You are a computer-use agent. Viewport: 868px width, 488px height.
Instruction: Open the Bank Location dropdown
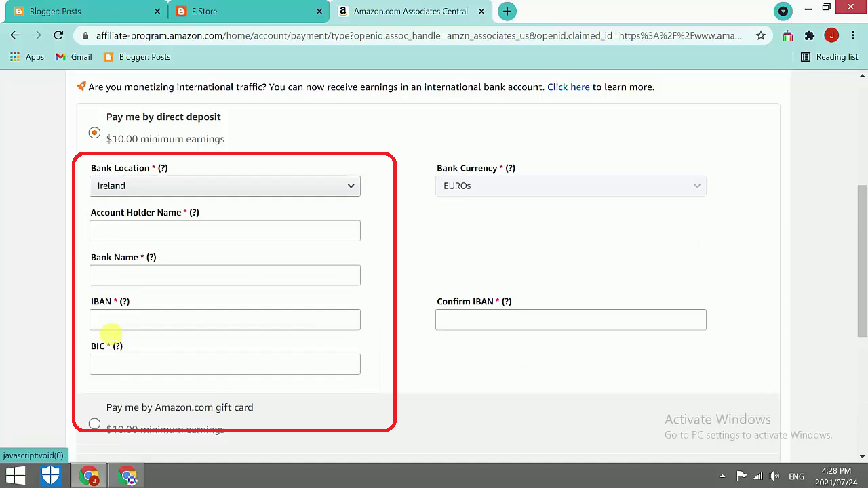225,186
